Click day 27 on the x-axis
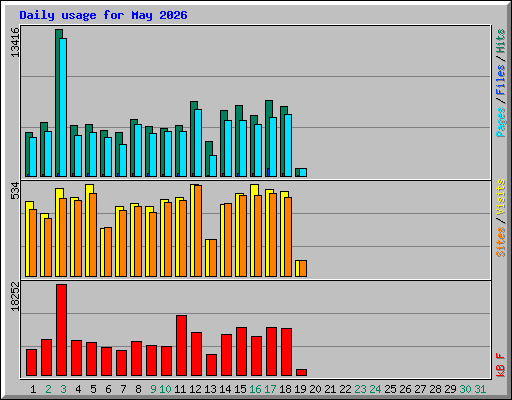The width and height of the screenshot is (512, 400). click(x=420, y=389)
